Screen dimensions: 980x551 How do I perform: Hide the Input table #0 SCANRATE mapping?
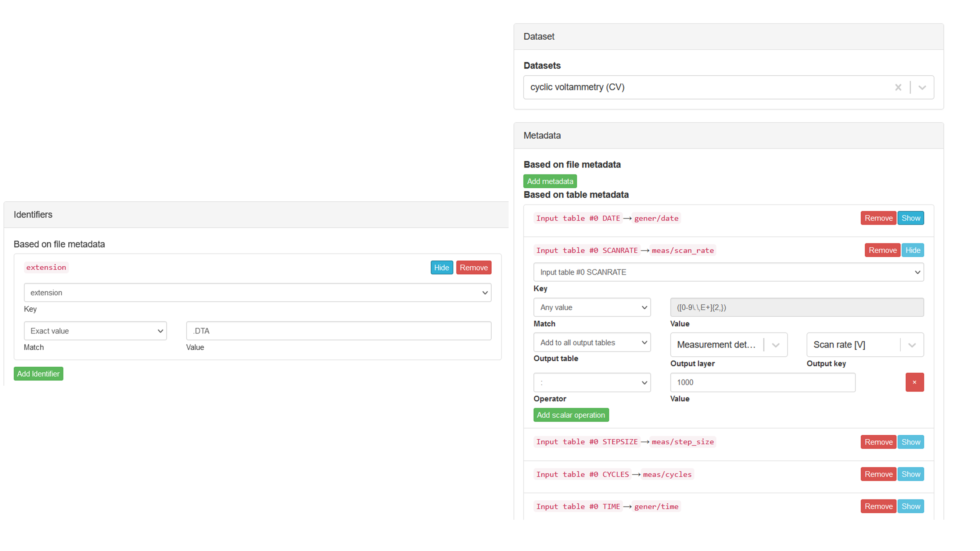913,250
